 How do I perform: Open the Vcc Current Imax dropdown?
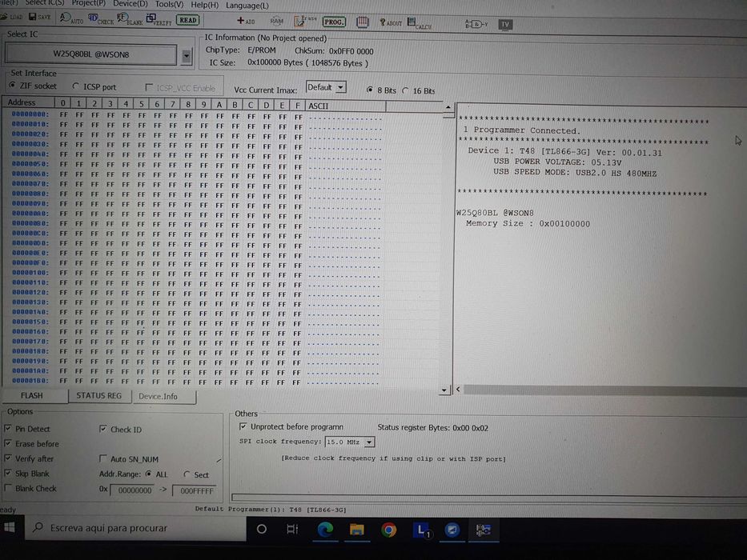pyautogui.click(x=340, y=88)
